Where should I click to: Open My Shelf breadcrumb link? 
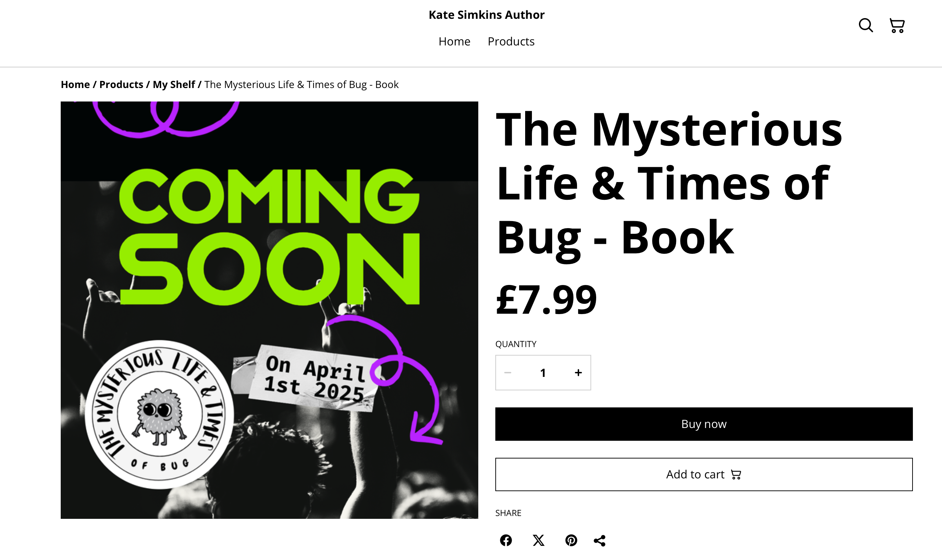174,84
